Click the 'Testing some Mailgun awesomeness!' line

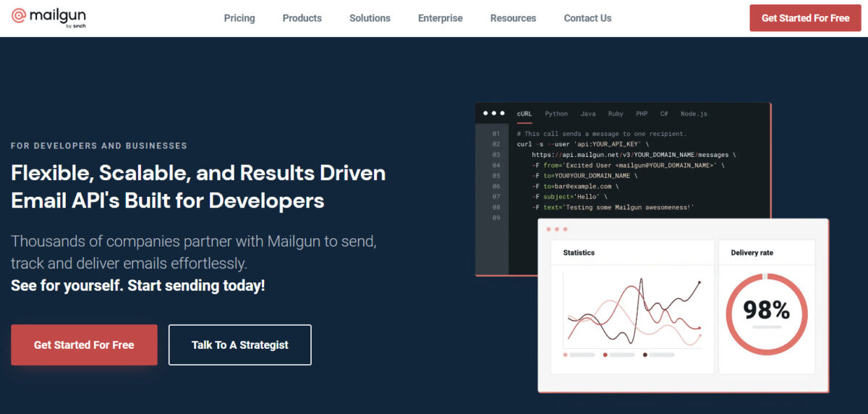click(x=613, y=207)
